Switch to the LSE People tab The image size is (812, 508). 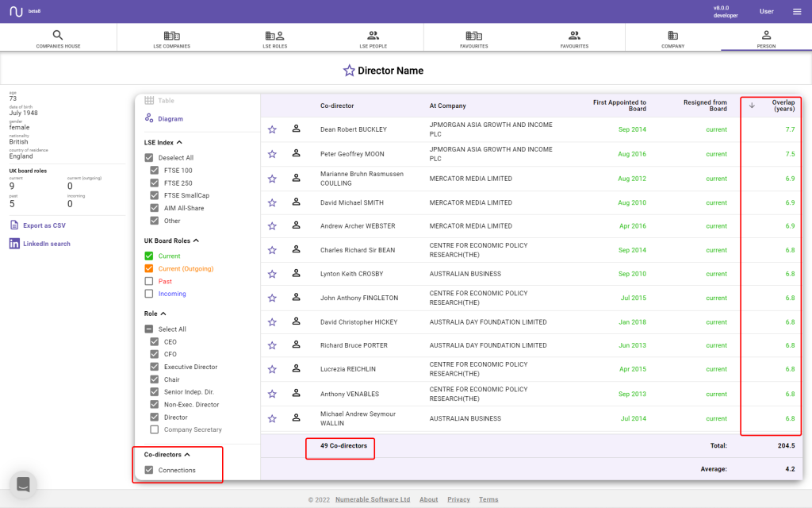[x=373, y=38]
